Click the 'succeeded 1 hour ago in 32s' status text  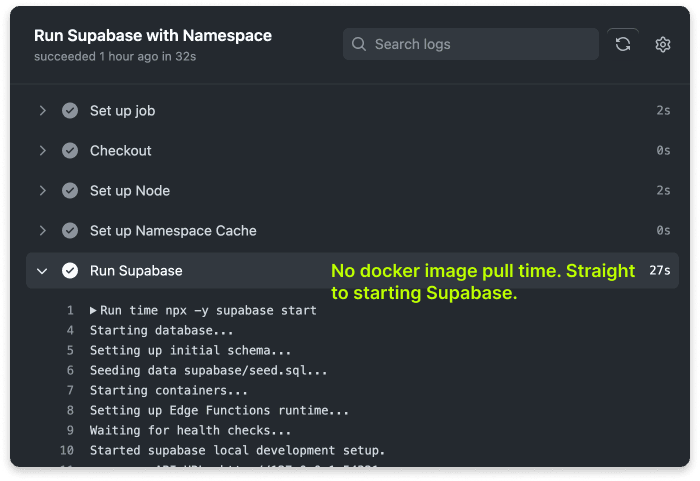tap(115, 56)
